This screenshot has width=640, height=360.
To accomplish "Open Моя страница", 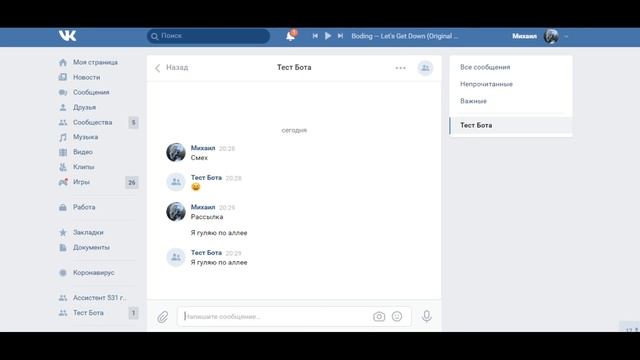I will [95, 62].
